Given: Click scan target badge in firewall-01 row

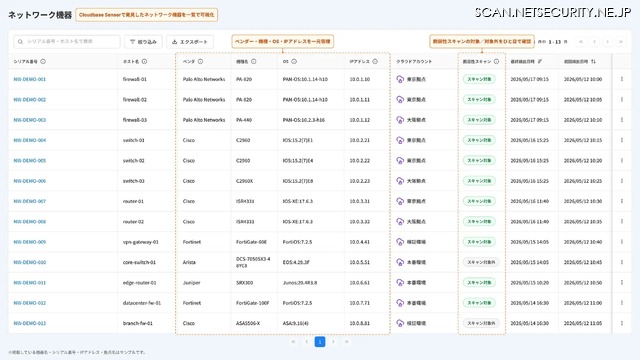Looking at the screenshot, I should pos(479,79).
